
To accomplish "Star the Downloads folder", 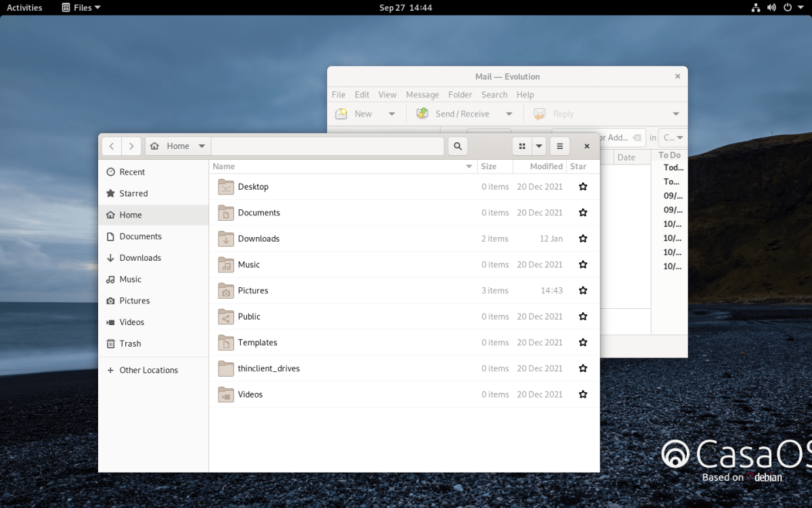I will pyautogui.click(x=583, y=238).
